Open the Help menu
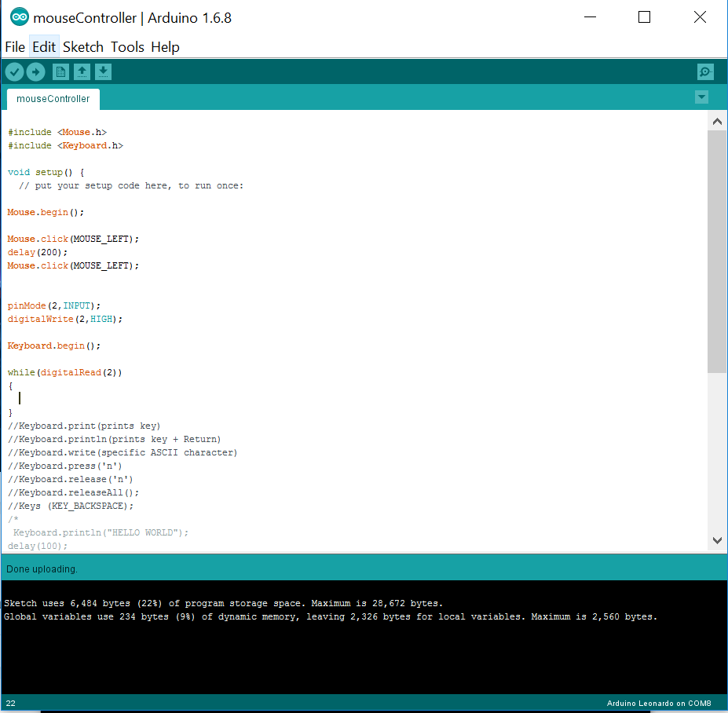Image resolution: width=728 pixels, height=713 pixels. click(x=165, y=47)
